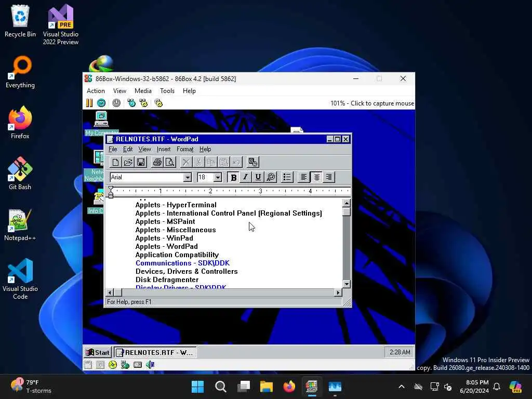Center-align text in WordPad
The height and width of the screenshot is (399, 532).
point(316,177)
